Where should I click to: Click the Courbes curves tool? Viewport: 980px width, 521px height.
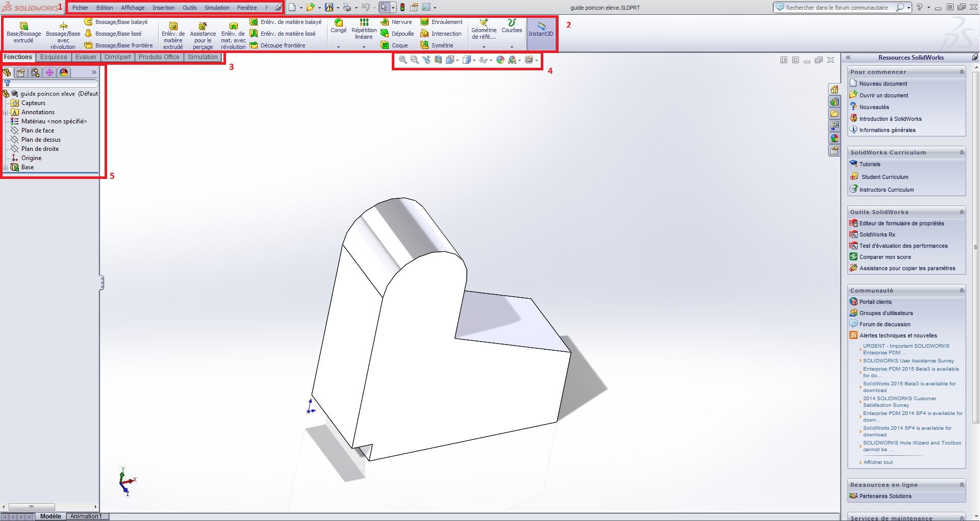512,26
